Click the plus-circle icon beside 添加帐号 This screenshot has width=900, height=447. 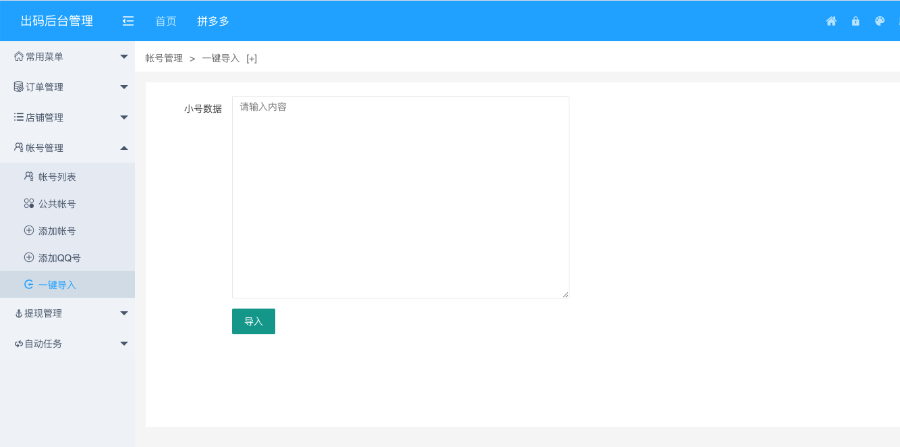pos(29,231)
